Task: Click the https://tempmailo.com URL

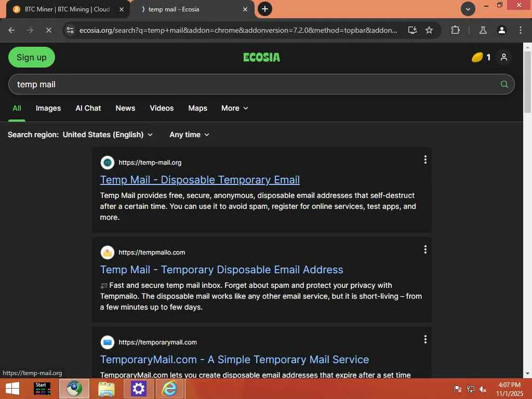Action: tap(152, 252)
